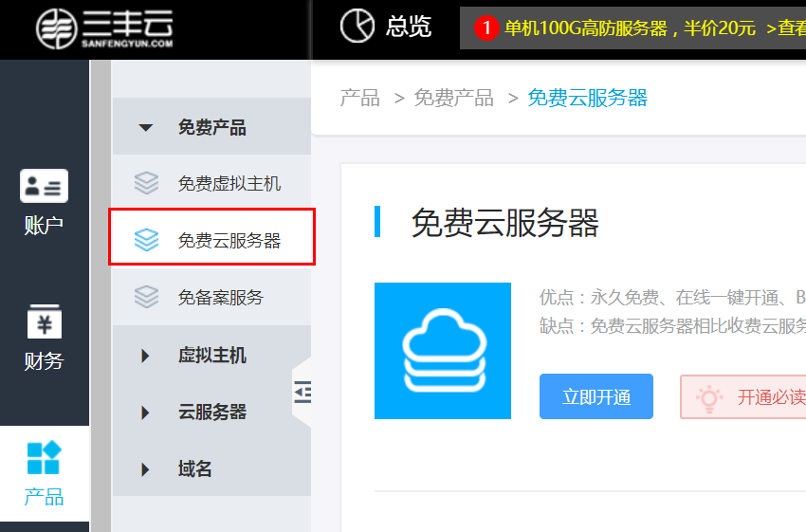Click the 免费云服务器 page heading

(504, 223)
